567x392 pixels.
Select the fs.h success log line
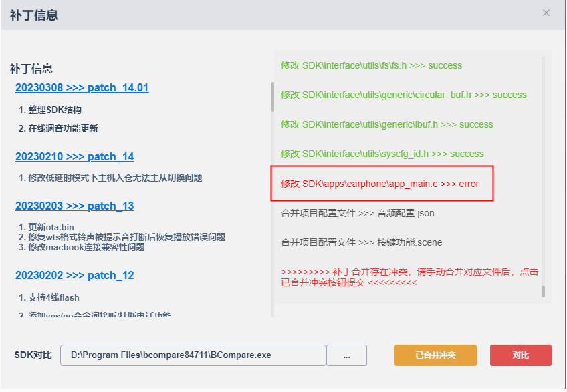pyautogui.click(x=371, y=65)
